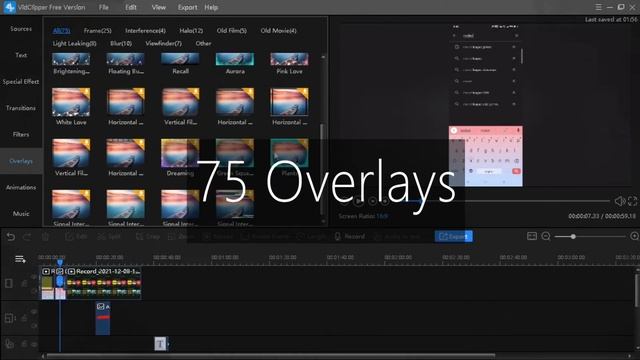Click the Redo arrow icon
This screenshot has height=360, width=640.
click(x=27, y=236)
